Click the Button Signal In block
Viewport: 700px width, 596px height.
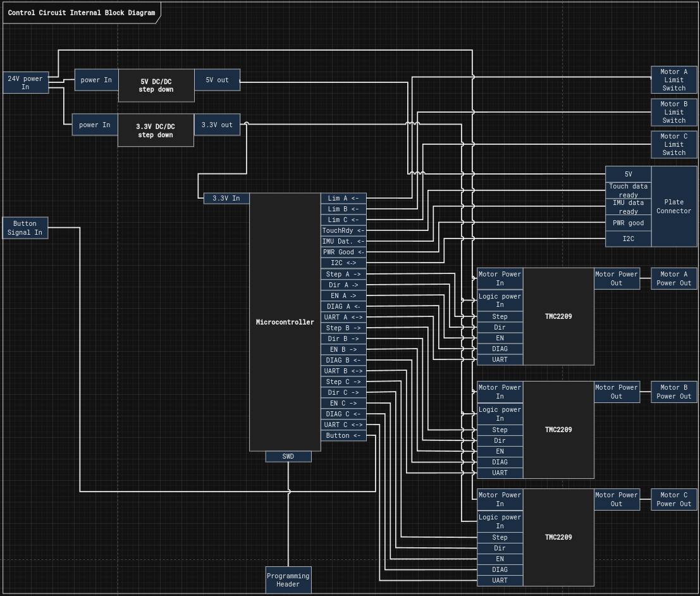click(x=25, y=228)
